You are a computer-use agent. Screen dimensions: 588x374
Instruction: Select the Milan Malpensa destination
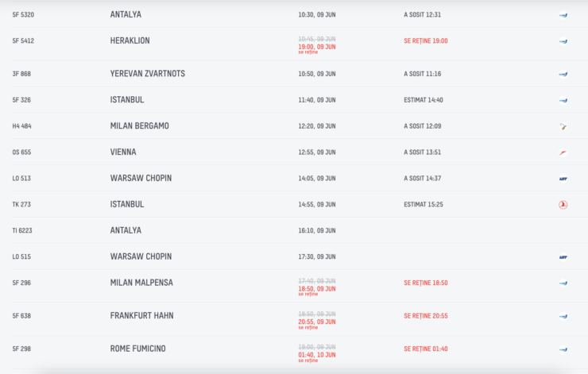tap(141, 283)
